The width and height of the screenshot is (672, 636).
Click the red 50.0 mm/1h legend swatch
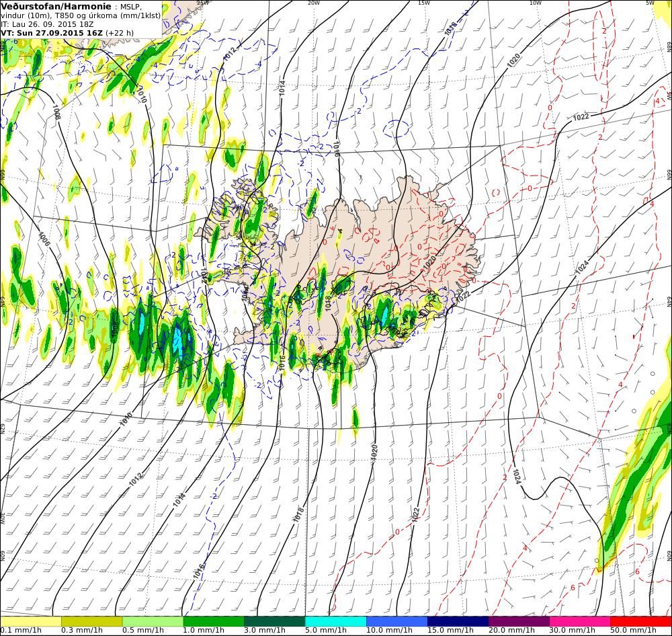641,621
